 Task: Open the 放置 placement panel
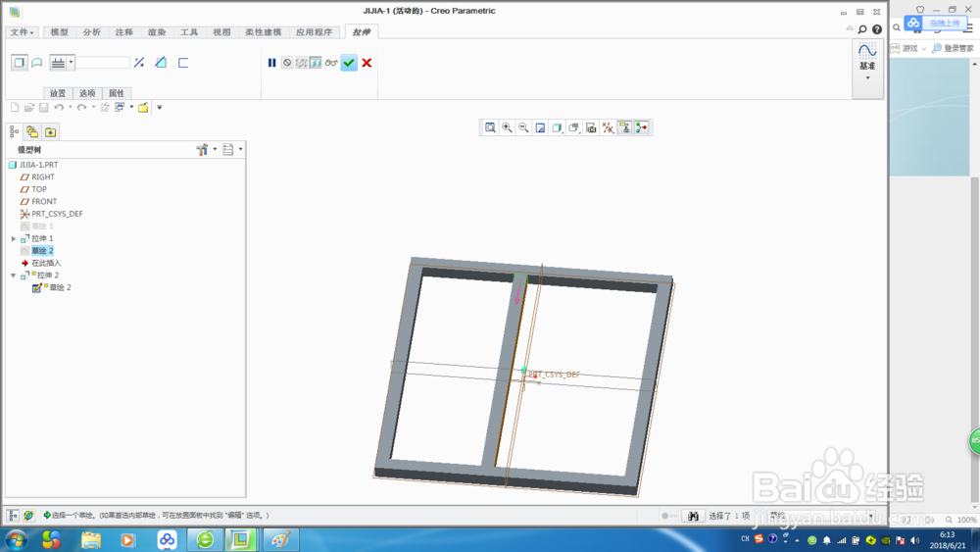[58, 93]
